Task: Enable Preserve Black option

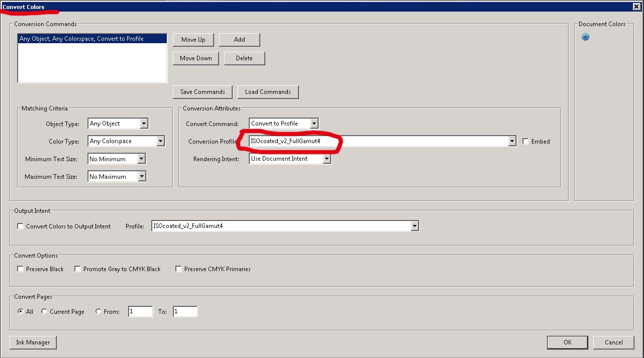Action: tap(21, 269)
